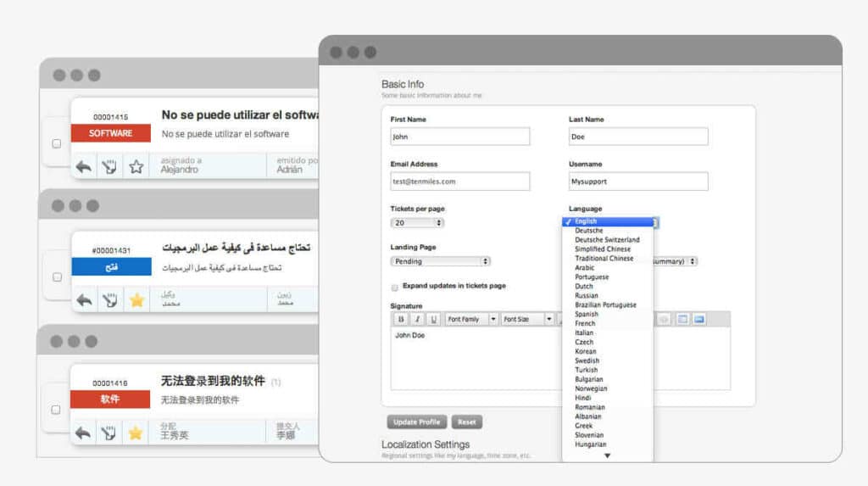Click Last Name field with Doe
Viewport: 868px width, 486px height.
[x=638, y=137]
